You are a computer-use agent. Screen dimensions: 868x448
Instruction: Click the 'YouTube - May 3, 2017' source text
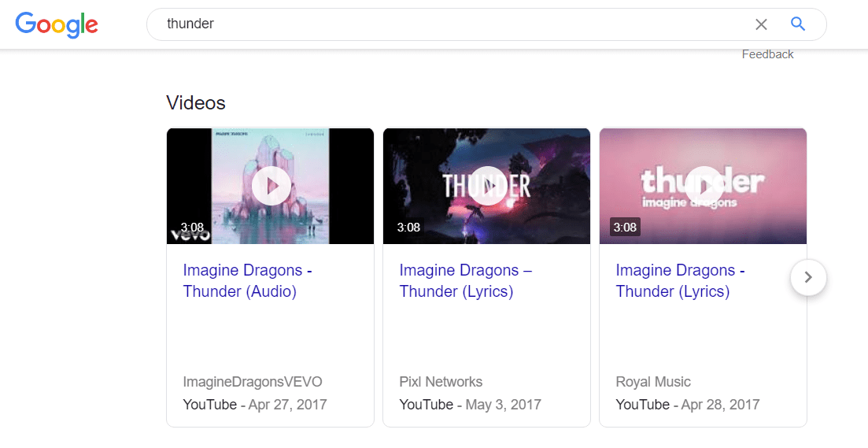coord(470,405)
